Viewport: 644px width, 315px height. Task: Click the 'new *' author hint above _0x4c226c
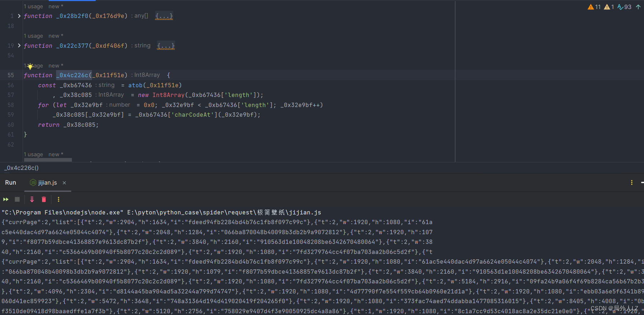pos(56,66)
